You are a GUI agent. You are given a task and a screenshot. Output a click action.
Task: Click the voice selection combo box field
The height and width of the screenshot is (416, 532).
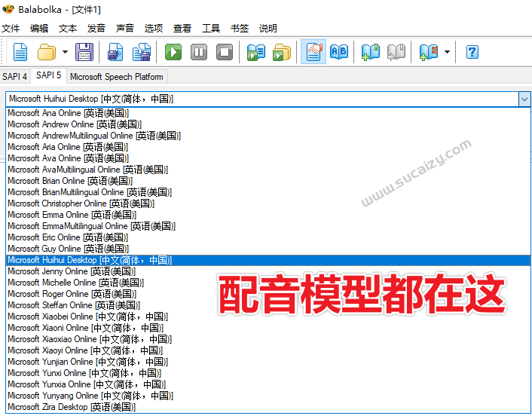pyautogui.click(x=262, y=99)
